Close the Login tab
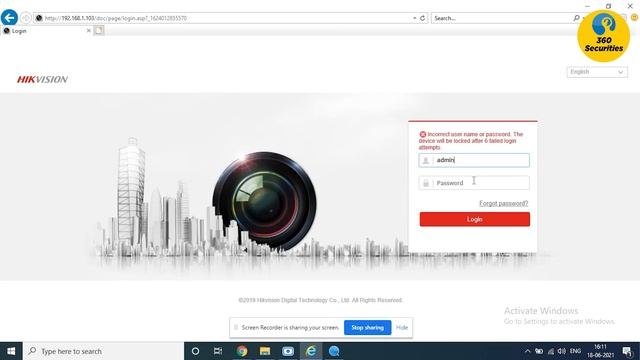 (89, 31)
